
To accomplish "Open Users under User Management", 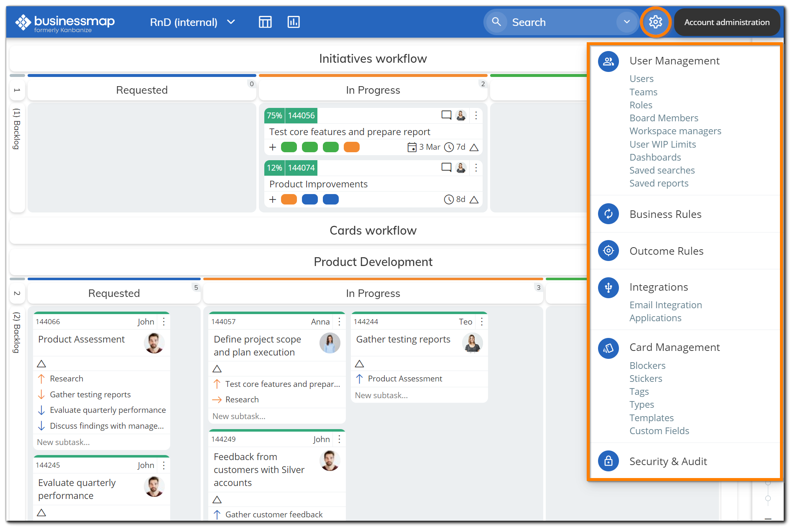I will (641, 79).
